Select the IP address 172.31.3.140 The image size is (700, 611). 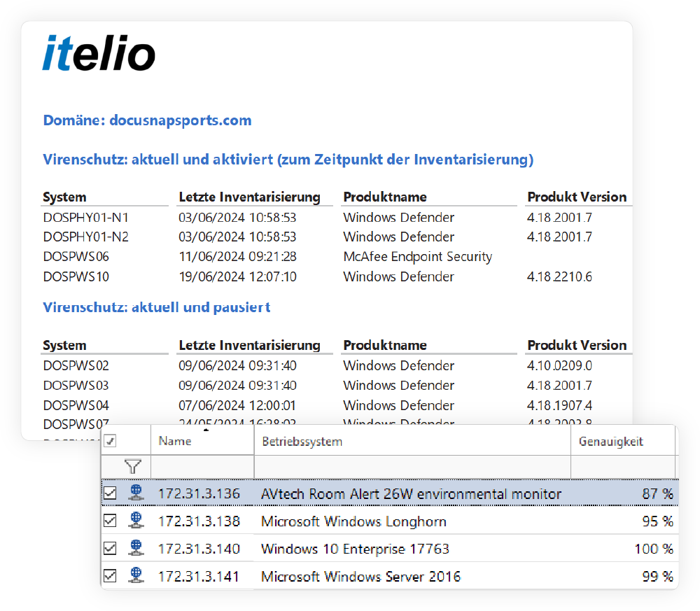pos(199,549)
